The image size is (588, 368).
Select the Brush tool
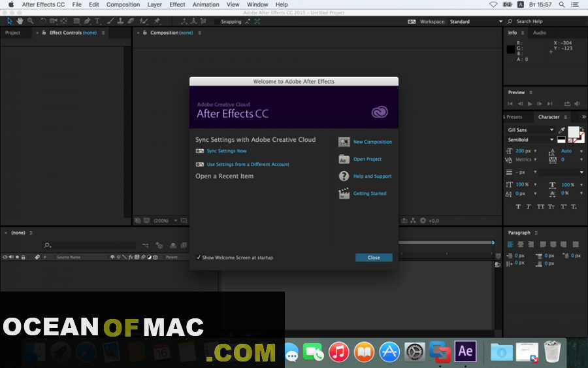click(x=110, y=21)
